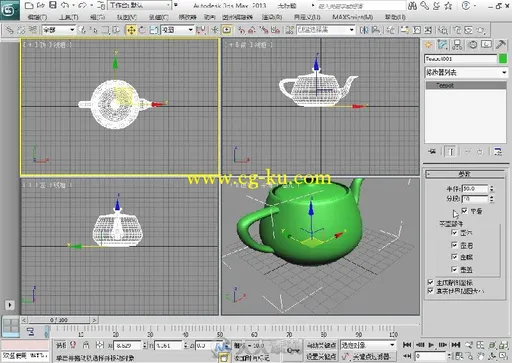The height and width of the screenshot is (363, 512).
Task: Open the reference coordinate system dropdown
Action: point(177,30)
